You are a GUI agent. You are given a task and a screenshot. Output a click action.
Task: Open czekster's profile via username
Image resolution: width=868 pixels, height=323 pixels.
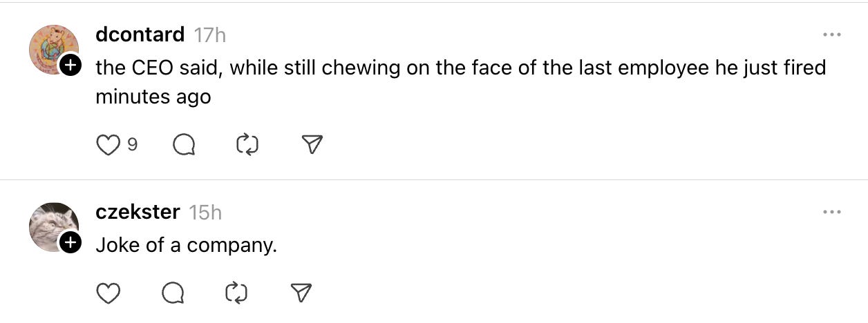pos(138,212)
